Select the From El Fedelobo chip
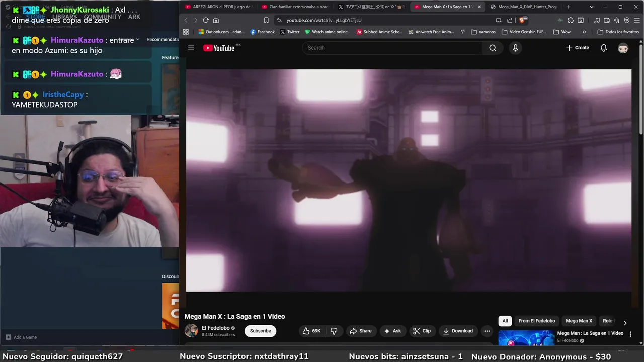This screenshot has height=362, width=644. point(537,321)
